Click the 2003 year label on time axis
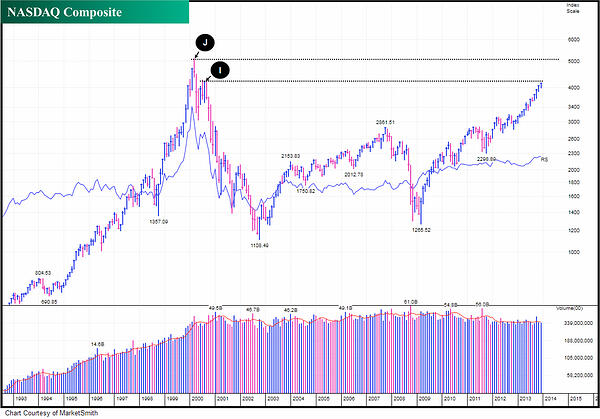This screenshot has width=600, height=419. tap(273, 399)
